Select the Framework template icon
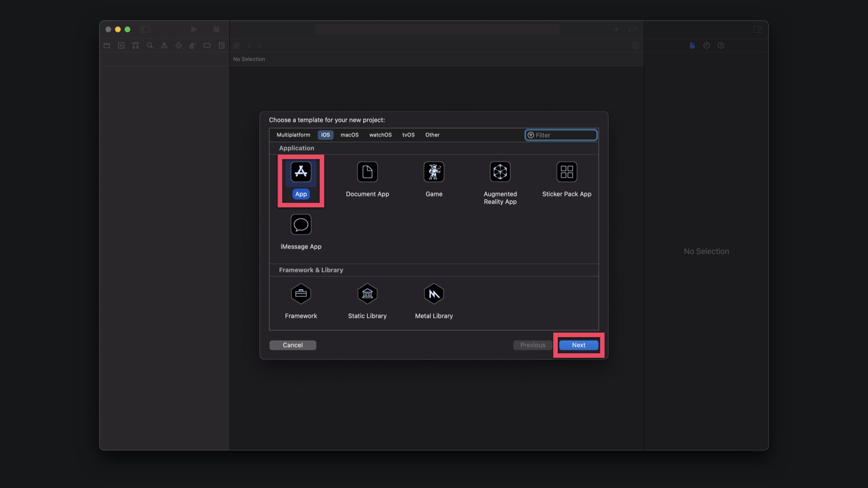The height and width of the screenshot is (488, 868). [301, 294]
